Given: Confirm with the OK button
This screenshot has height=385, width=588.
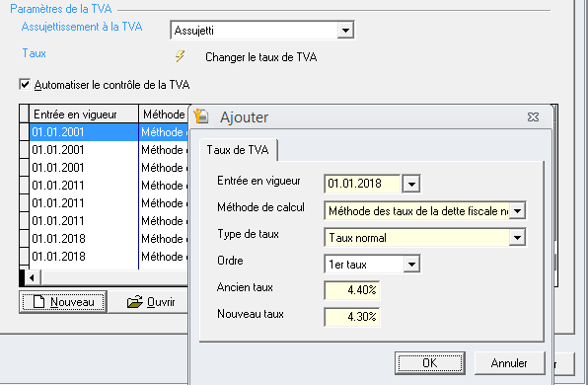Looking at the screenshot, I should pos(430,363).
